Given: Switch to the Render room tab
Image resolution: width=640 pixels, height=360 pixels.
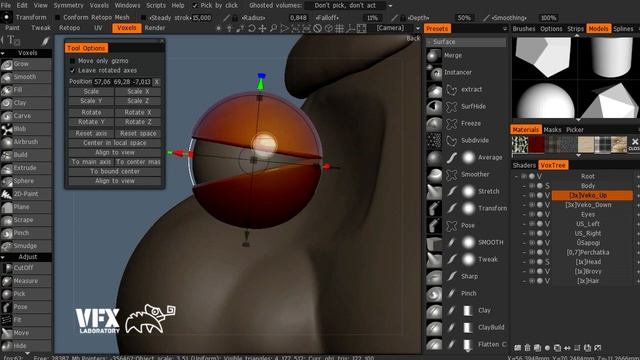Looking at the screenshot, I should coord(155,28).
